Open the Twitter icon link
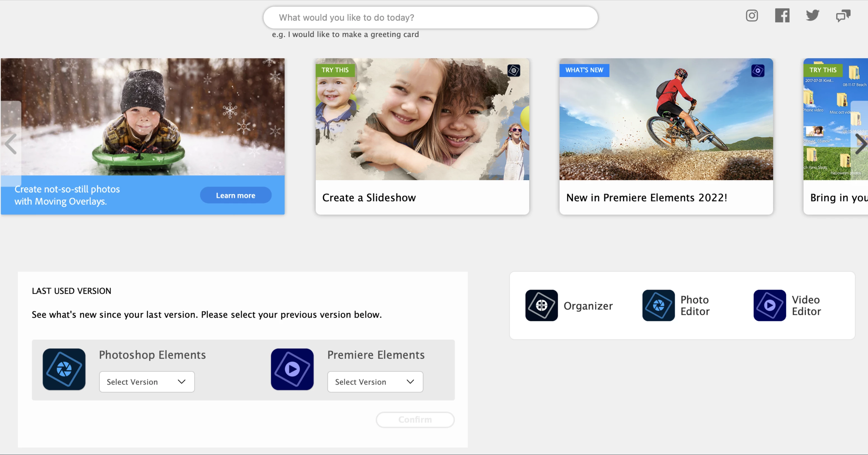This screenshot has width=868, height=455. 812,15
